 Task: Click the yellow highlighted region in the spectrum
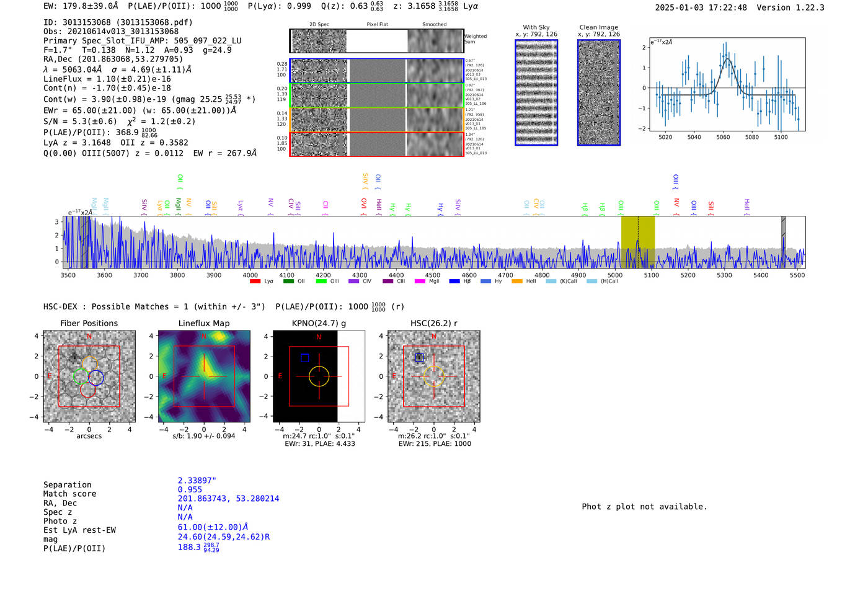point(638,242)
